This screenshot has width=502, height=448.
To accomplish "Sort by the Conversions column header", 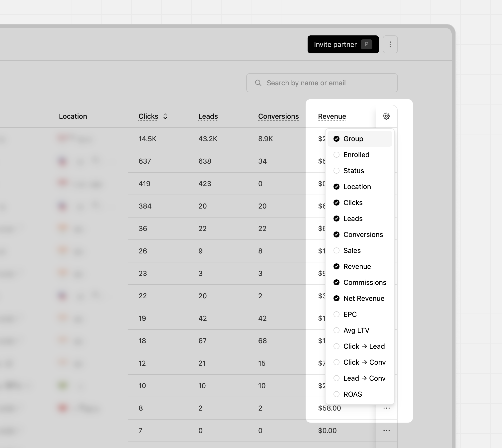I will click(278, 116).
